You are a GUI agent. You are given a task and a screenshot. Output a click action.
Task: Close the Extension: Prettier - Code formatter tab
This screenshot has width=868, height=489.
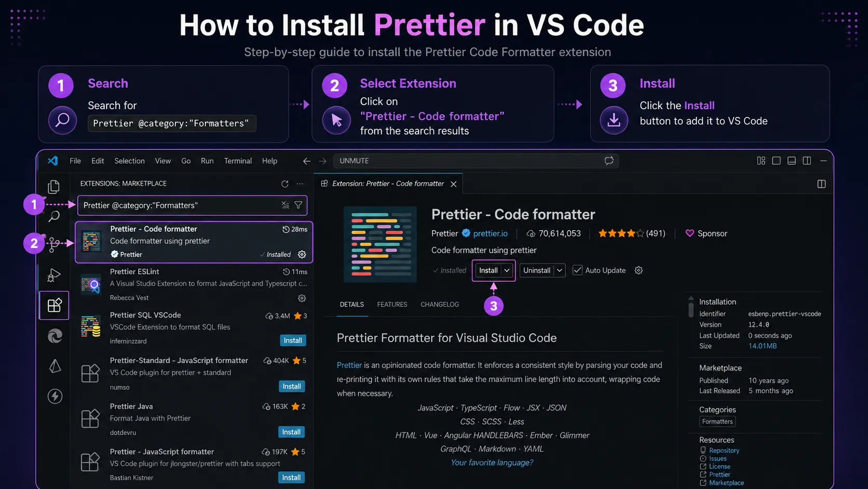tap(453, 184)
